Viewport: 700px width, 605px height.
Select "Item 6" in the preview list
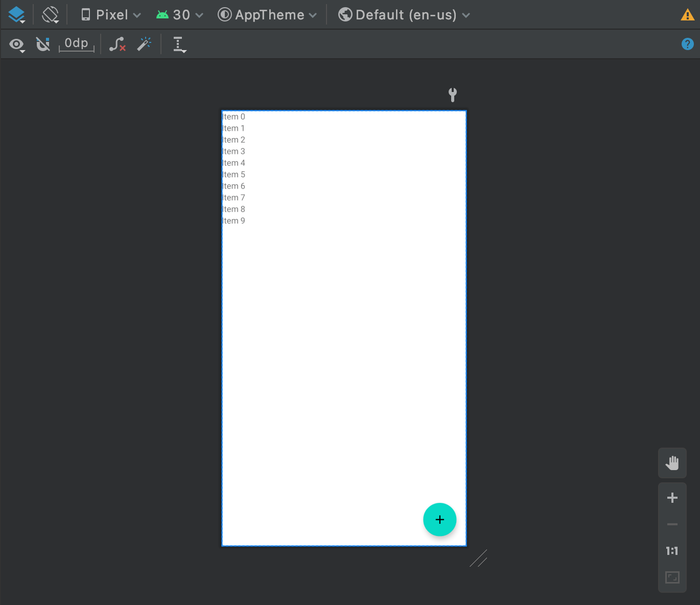[x=234, y=186]
